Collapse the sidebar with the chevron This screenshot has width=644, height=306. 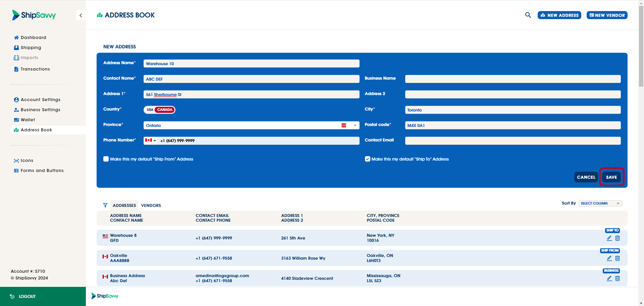(x=81, y=15)
